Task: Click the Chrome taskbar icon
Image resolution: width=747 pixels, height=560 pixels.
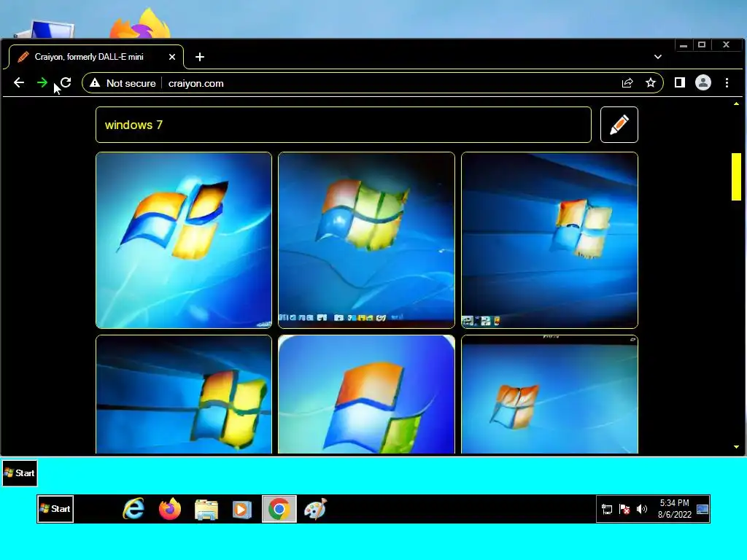Action: click(x=279, y=509)
